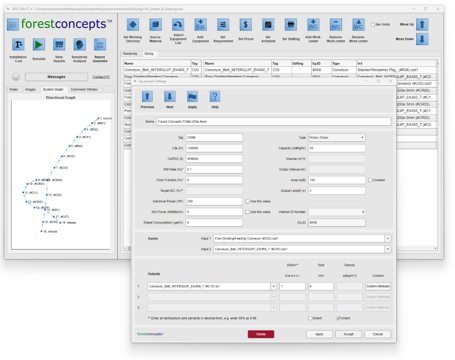Go to Next equipment in settings dialog

170,97
